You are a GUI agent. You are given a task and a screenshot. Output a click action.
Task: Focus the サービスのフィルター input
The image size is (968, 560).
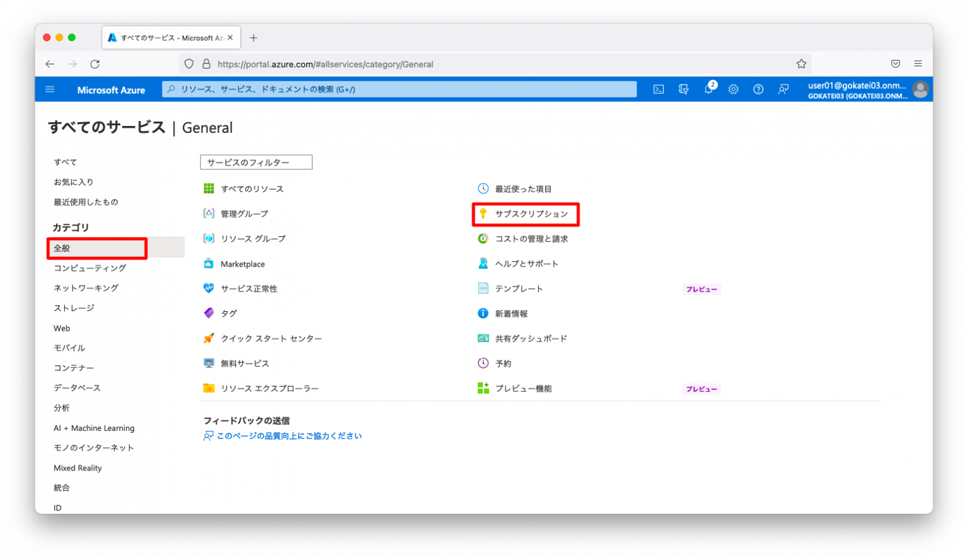[256, 163]
